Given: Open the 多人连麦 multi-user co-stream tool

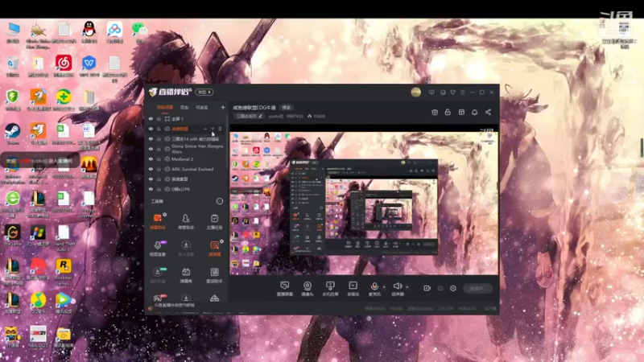Looking at the screenshot, I should pyautogui.click(x=186, y=249).
